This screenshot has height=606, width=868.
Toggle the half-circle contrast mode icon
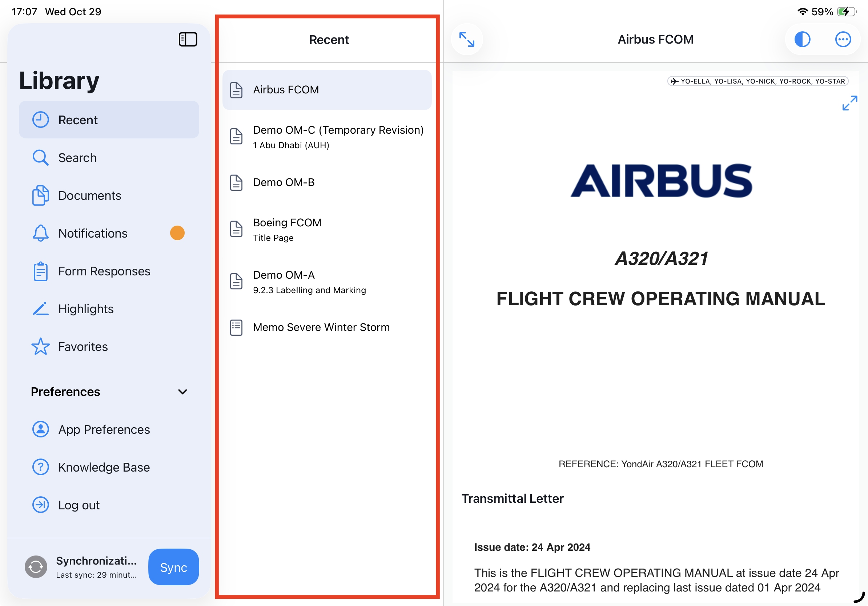point(802,39)
